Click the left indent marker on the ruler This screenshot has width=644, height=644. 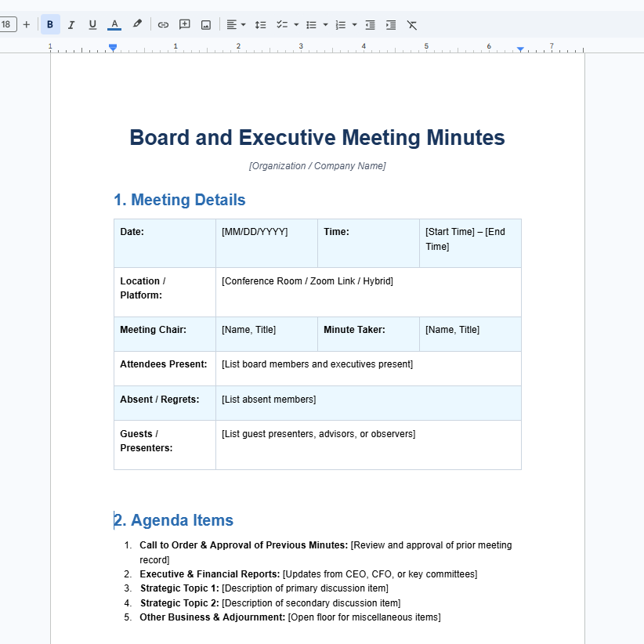[113, 48]
